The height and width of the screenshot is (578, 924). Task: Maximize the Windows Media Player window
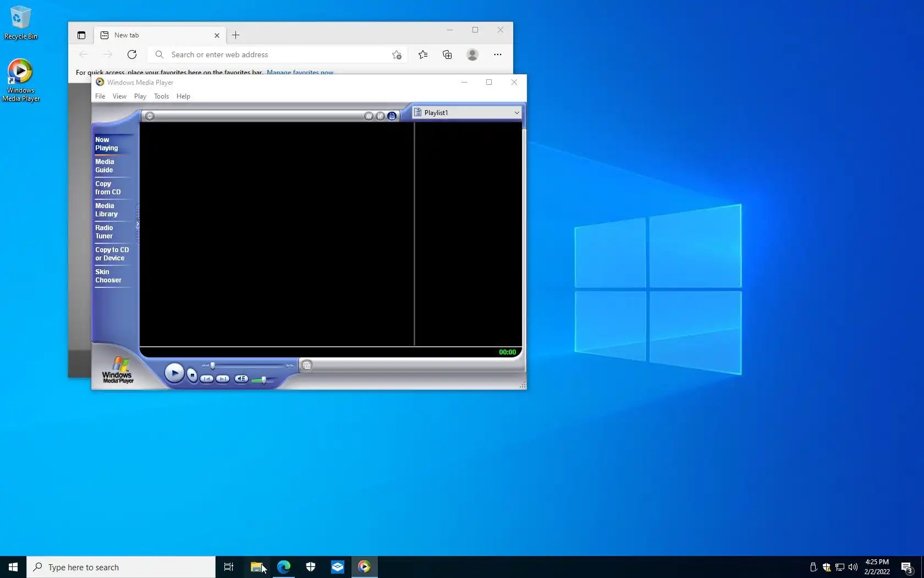click(x=489, y=82)
